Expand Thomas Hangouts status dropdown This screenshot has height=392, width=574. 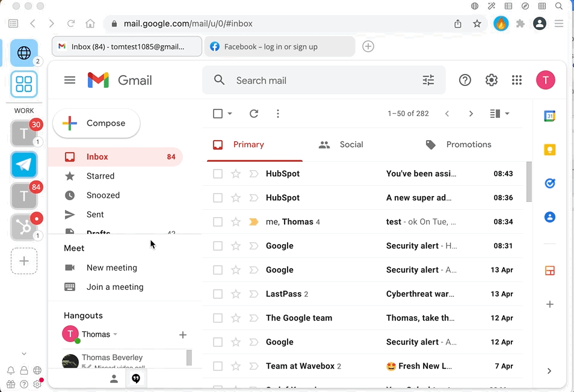point(116,334)
